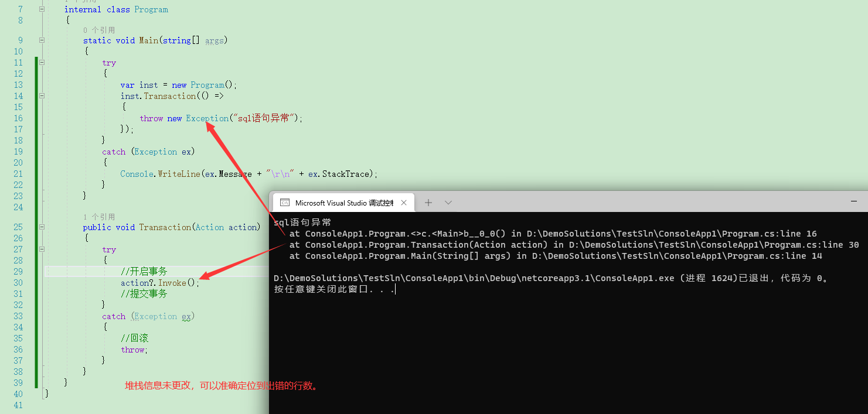
Task: Open the '1 个引用' CodeLens above Transaction method
Action: (x=99, y=217)
